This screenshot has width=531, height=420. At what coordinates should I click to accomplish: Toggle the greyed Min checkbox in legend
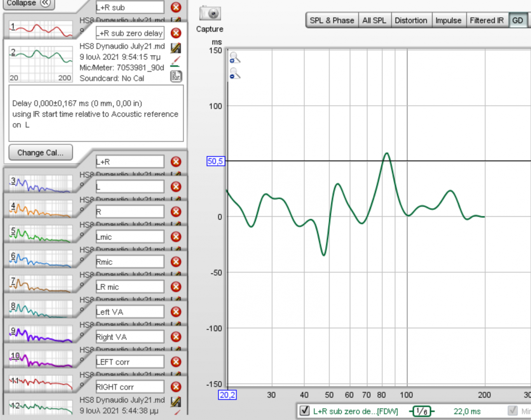click(513, 411)
